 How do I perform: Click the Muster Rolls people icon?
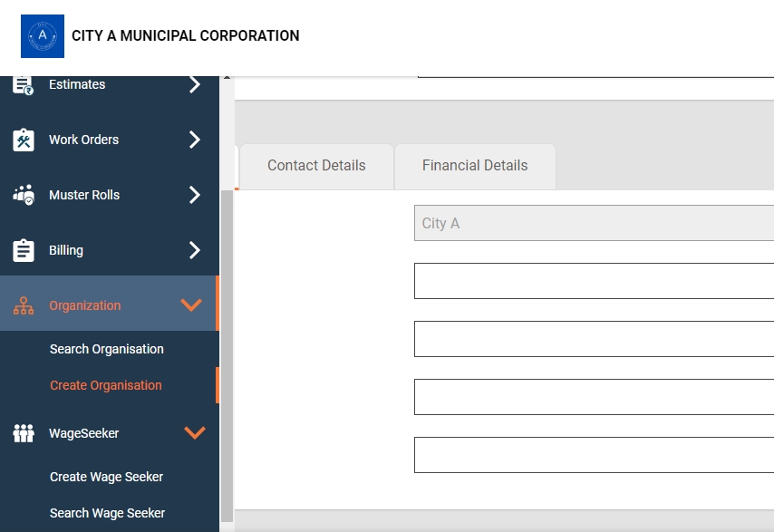[x=24, y=196]
